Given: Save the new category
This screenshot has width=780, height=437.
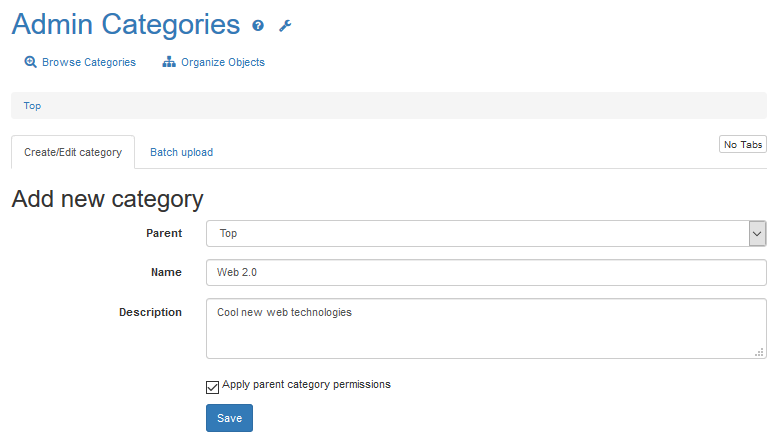Looking at the screenshot, I should [x=229, y=418].
